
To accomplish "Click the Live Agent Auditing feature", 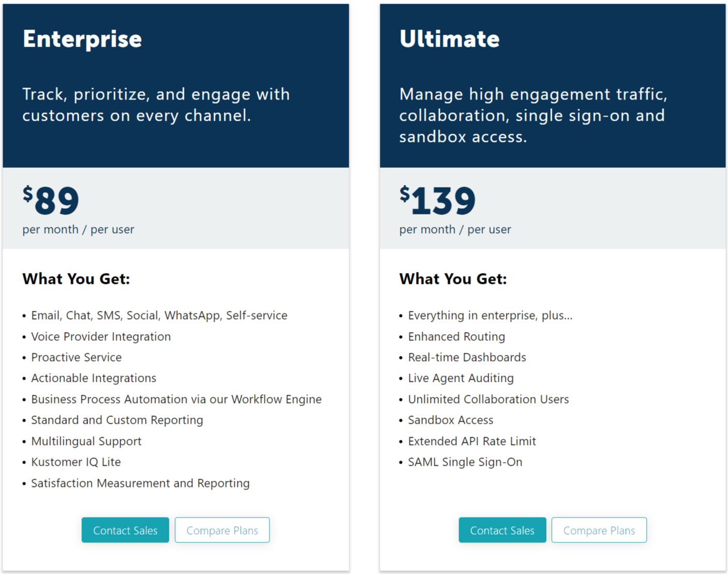I will pyautogui.click(x=461, y=378).
